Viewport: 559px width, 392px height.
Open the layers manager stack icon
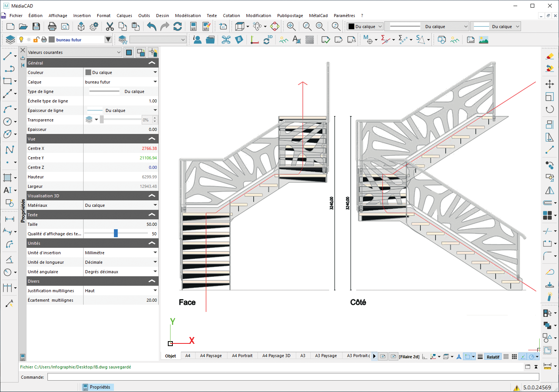point(10,39)
